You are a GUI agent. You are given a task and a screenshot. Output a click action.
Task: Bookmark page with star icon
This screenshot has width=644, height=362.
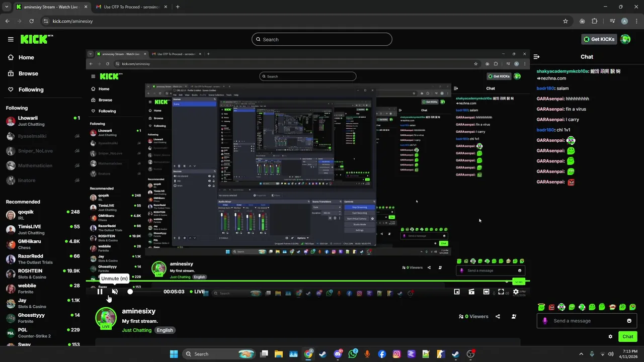(566, 21)
